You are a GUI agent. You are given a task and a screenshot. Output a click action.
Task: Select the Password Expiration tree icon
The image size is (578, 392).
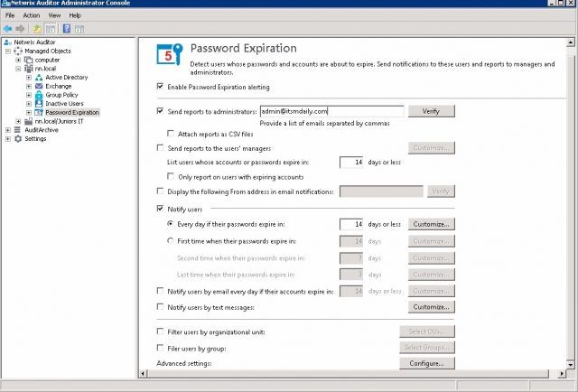[x=39, y=113]
